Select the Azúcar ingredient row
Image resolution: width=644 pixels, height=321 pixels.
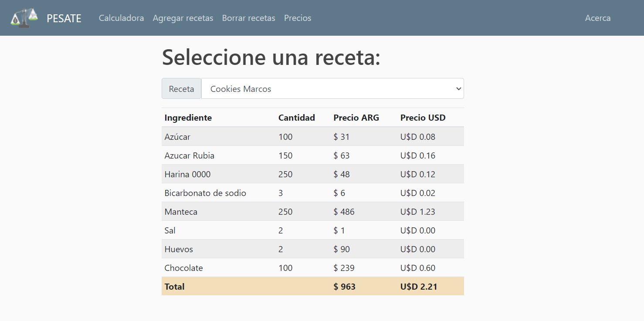pyautogui.click(x=312, y=136)
